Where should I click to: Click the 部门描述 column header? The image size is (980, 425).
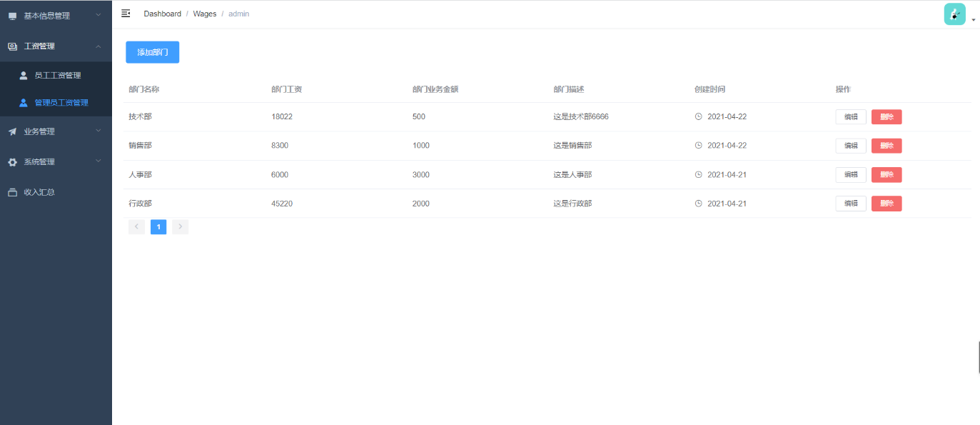pyautogui.click(x=569, y=89)
